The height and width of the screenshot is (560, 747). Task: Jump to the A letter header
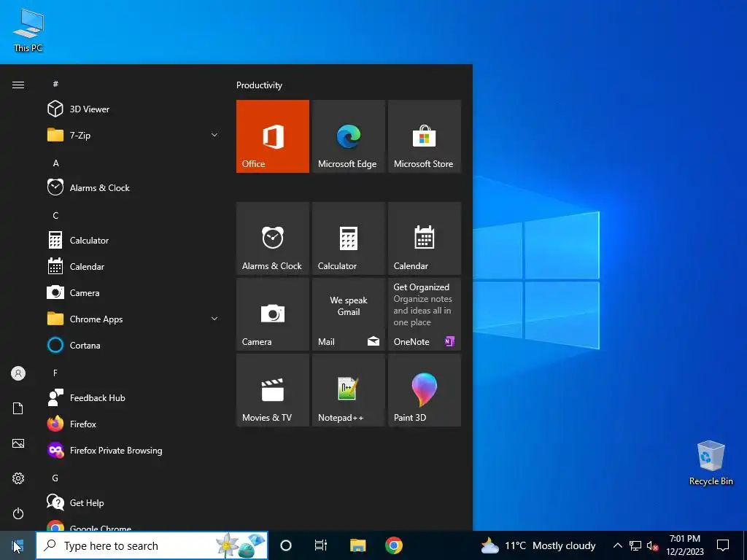55,163
